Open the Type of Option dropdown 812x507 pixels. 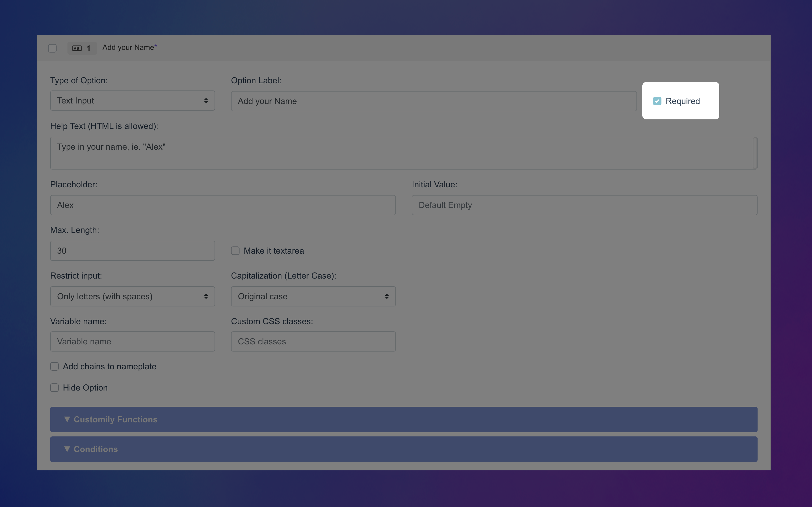[x=132, y=101]
